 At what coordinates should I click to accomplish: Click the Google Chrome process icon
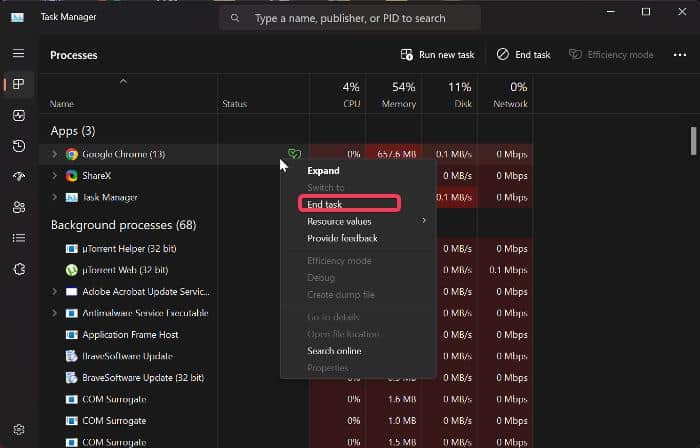click(x=71, y=154)
